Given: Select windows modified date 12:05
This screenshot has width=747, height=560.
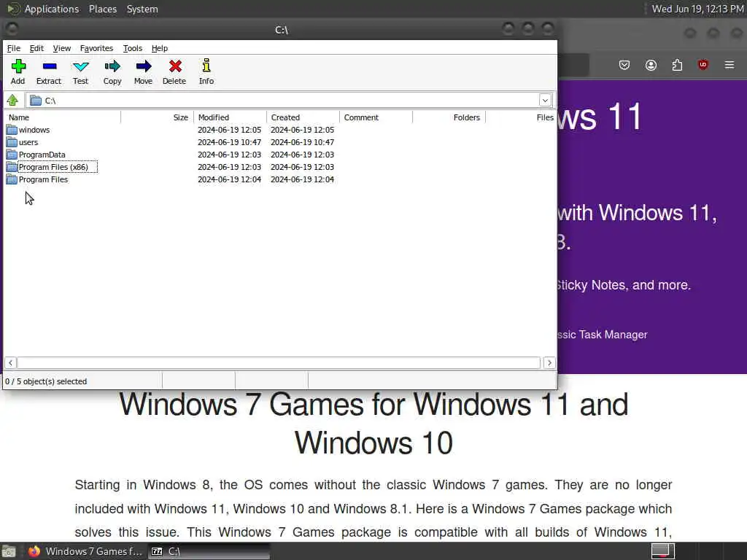Looking at the screenshot, I should [230, 130].
